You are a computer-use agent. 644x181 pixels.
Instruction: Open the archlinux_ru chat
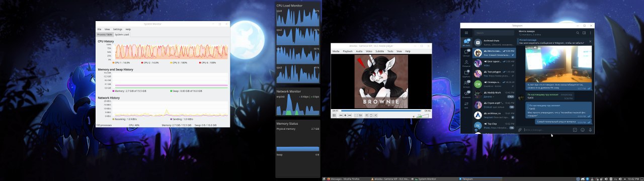tap(495, 116)
